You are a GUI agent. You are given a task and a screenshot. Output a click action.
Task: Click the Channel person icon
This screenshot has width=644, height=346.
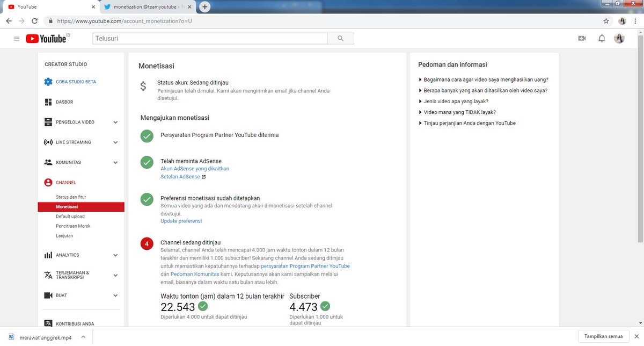pos(48,183)
